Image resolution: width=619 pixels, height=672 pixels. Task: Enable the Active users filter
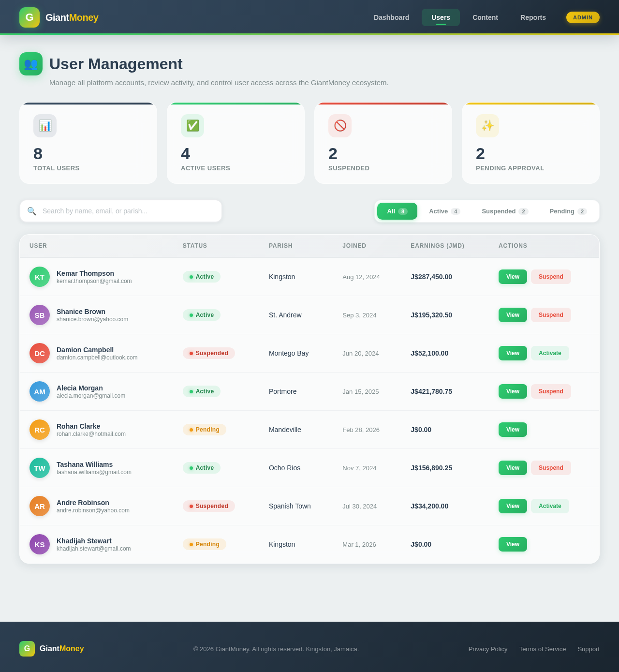click(x=443, y=211)
